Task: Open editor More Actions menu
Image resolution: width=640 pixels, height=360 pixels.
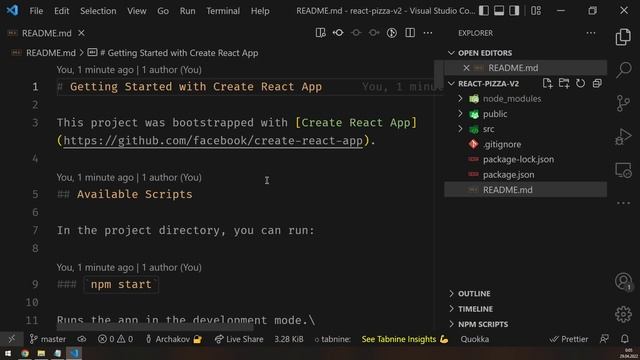Action: [428, 33]
